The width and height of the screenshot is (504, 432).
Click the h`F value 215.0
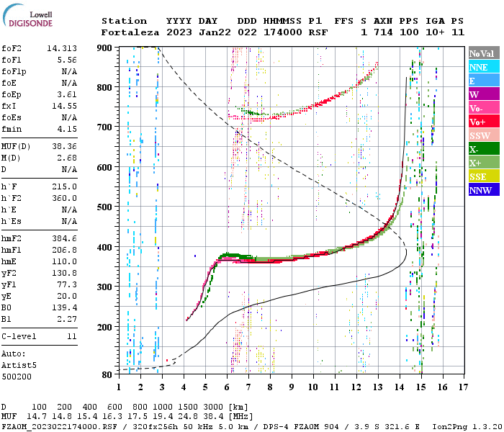coord(65,186)
